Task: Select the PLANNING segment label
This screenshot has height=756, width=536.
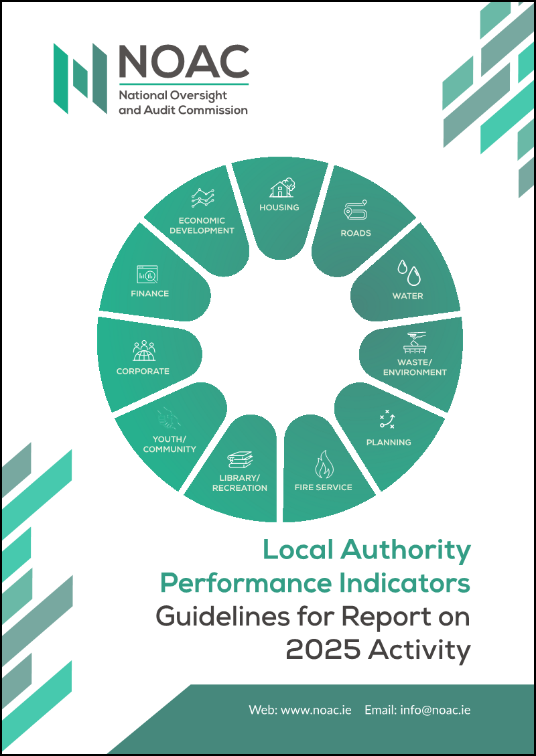Action: click(x=389, y=442)
